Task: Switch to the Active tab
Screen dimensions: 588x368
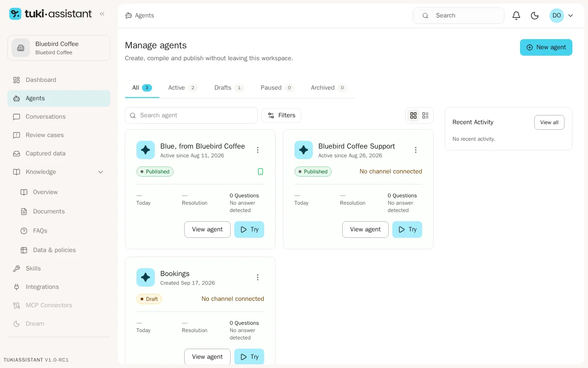Action: (x=182, y=88)
